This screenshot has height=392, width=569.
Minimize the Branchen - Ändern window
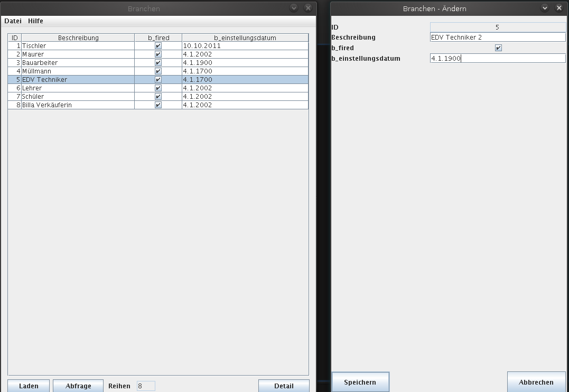(545, 8)
